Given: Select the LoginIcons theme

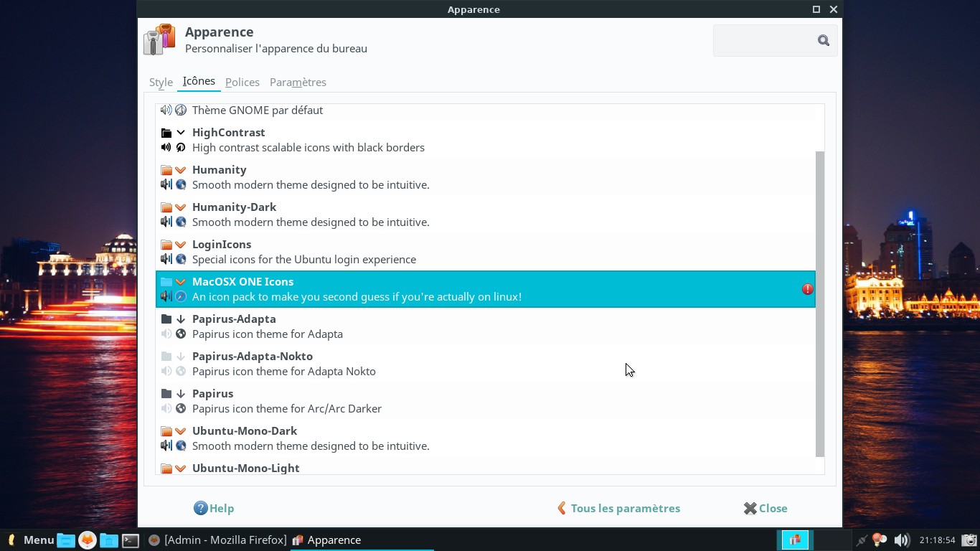Looking at the screenshot, I should coord(486,252).
